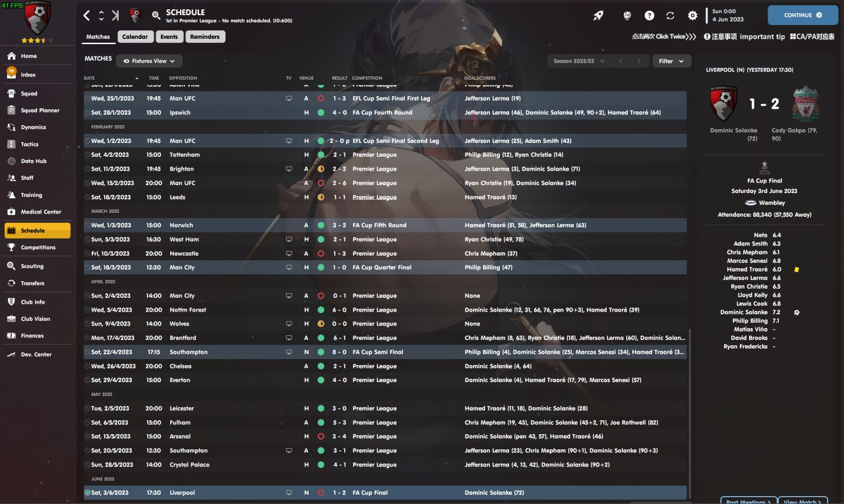
Task: Go to Tactics in the sidebar
Action: (38, 144)
